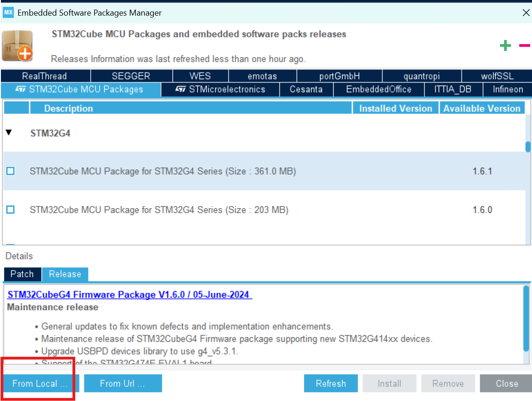Click the package list vertical scrollbar thumb
532x401 pixels.
click(527, 147)
